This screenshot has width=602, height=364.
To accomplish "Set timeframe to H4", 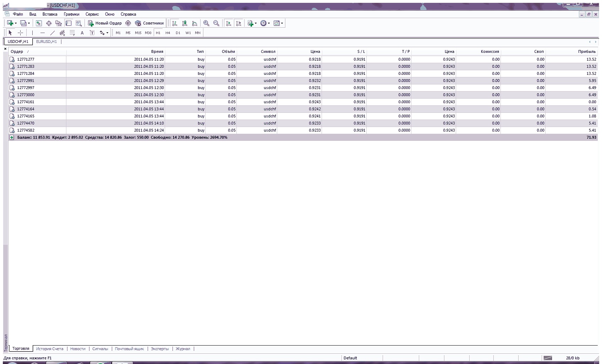I will tap(168, 33).
